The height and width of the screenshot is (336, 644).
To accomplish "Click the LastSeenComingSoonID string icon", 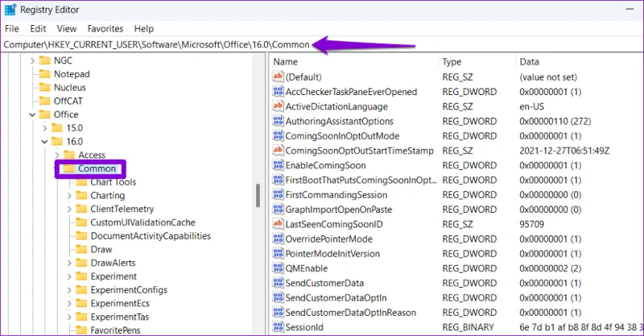I will [x=278, y=224].
